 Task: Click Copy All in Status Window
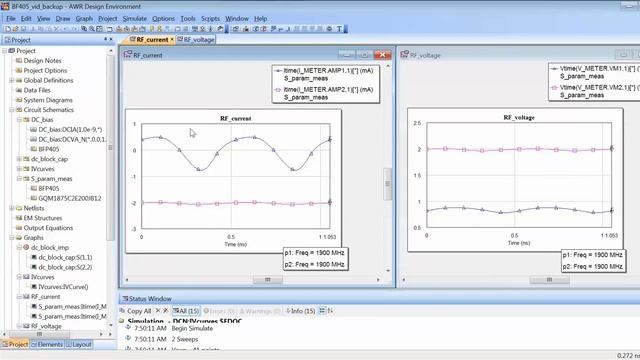click(x=136, y=311)
